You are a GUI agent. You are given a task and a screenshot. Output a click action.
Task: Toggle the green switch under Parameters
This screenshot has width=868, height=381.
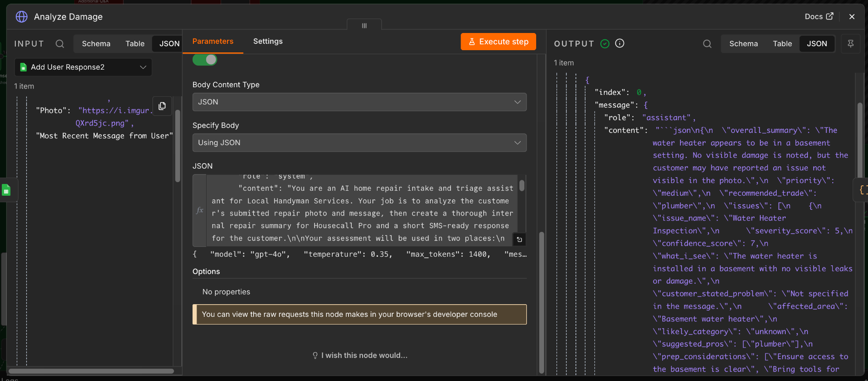(x=205, y=60)
